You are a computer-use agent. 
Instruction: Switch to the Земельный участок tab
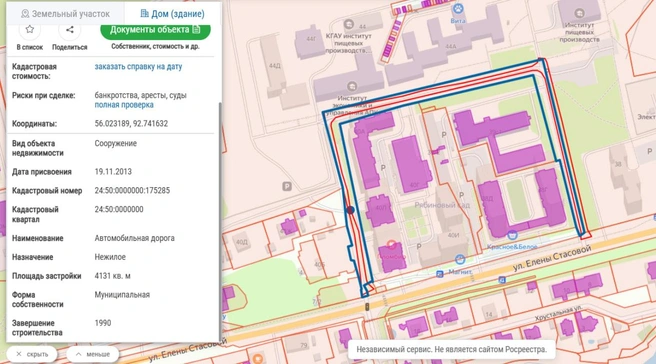(x=65, y=14)
